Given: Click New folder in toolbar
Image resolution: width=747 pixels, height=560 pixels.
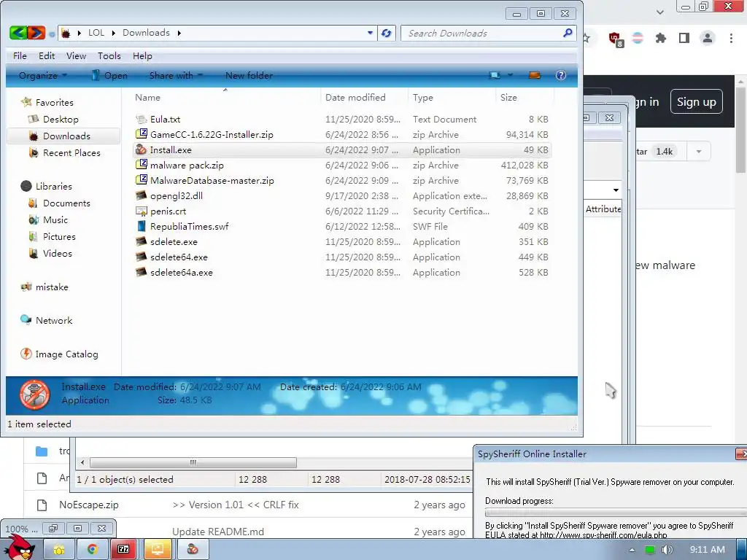Looking at the screenshot, I should [x=249, y=75].
